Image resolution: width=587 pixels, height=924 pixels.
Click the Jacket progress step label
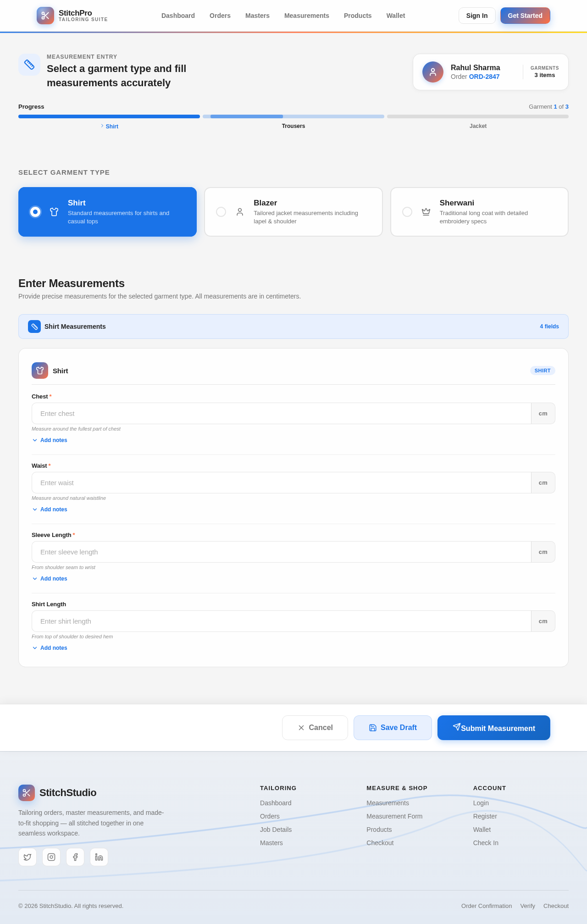pos(478,126)
